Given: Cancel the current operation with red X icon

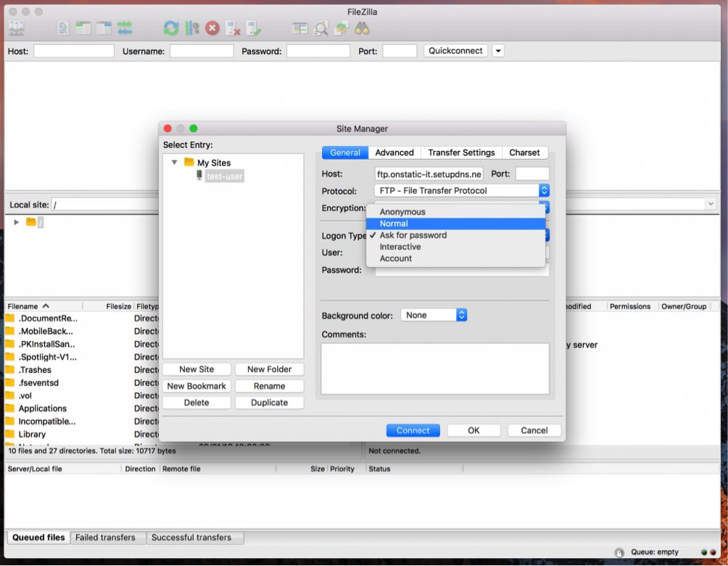Looking at the screenshot, I should point(212,29).
